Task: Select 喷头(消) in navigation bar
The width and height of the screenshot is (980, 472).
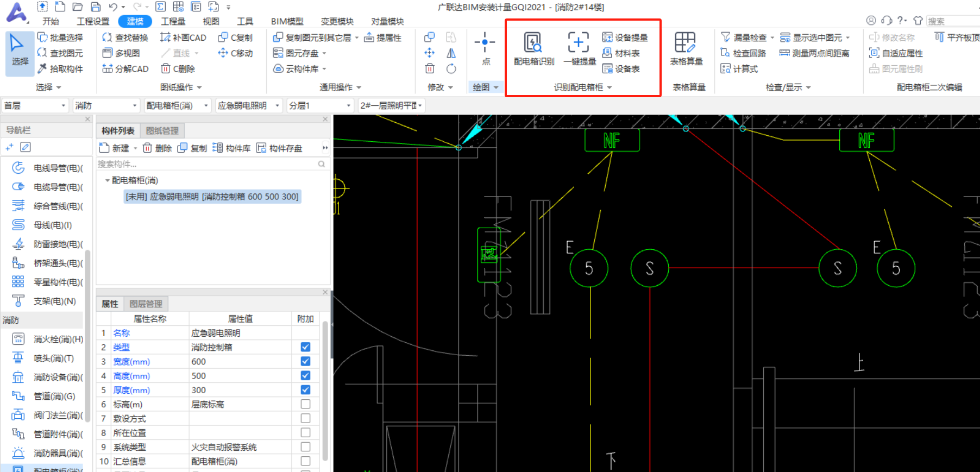Action: [42, 358]
